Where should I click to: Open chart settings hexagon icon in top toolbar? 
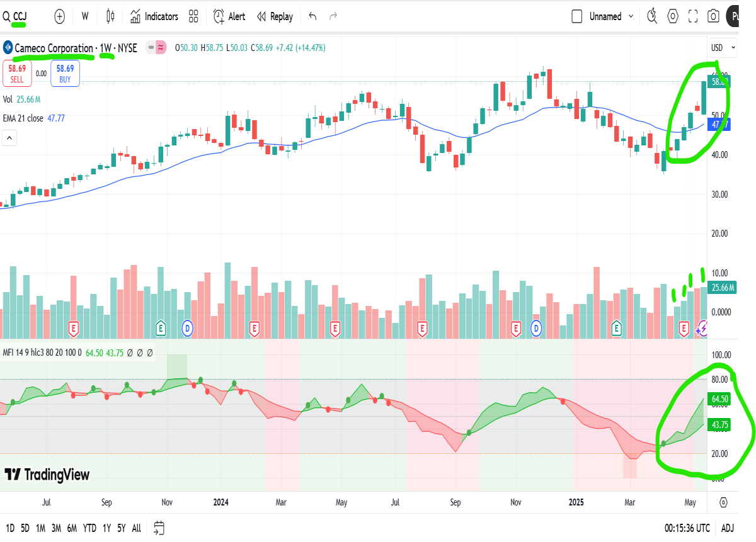point(673,16)
